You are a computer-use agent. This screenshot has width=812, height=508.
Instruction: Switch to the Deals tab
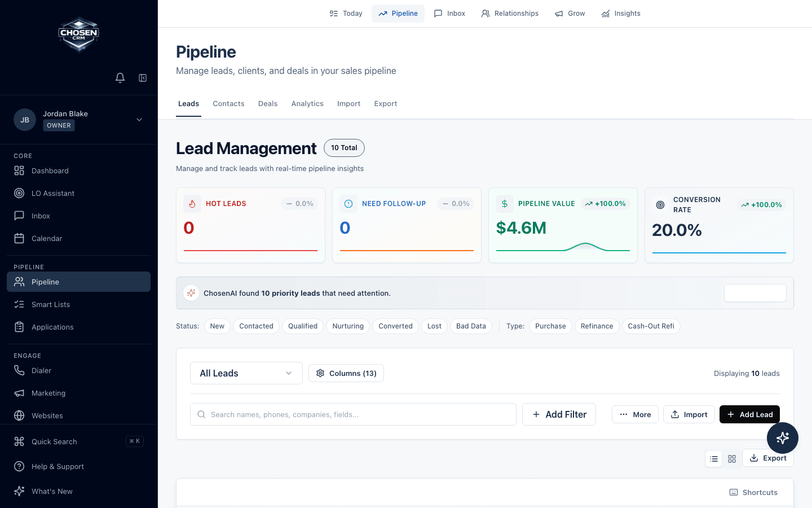point(268,104)
